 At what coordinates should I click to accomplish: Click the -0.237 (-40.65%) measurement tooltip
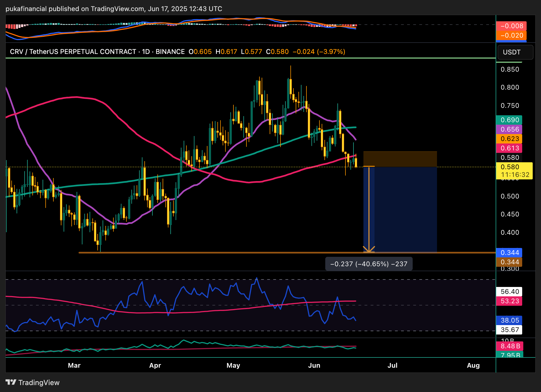pyautogui.click(x=369, y=264)
